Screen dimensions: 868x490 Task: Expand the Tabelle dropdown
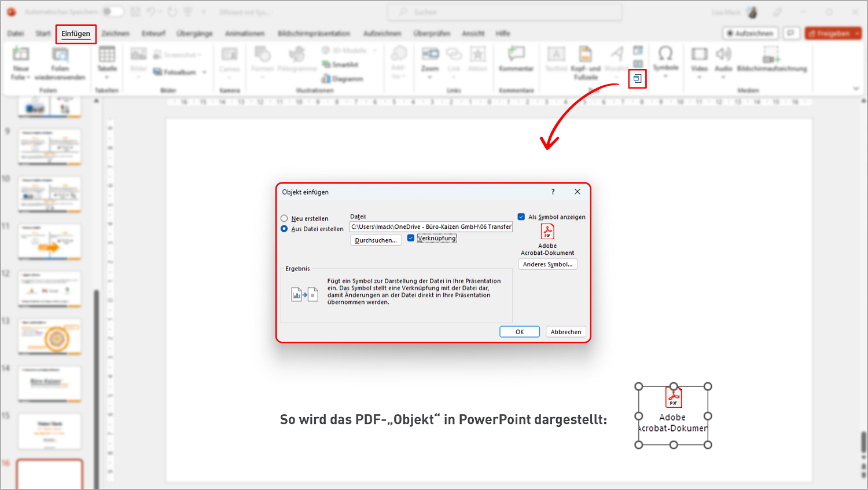point(107,77)
